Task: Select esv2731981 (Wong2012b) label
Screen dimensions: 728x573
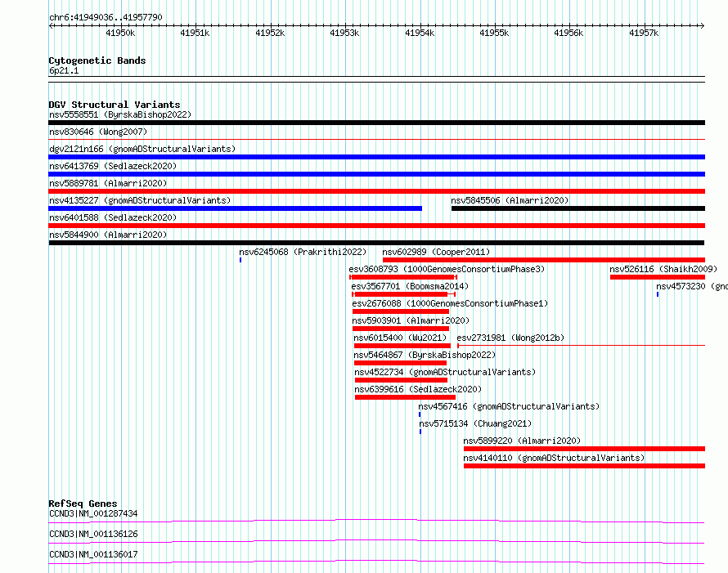Action: tap(510, 338)
